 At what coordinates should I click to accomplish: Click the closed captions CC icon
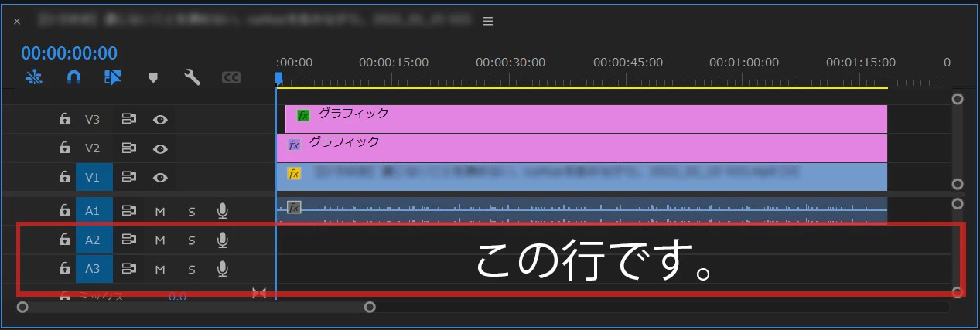231,77
